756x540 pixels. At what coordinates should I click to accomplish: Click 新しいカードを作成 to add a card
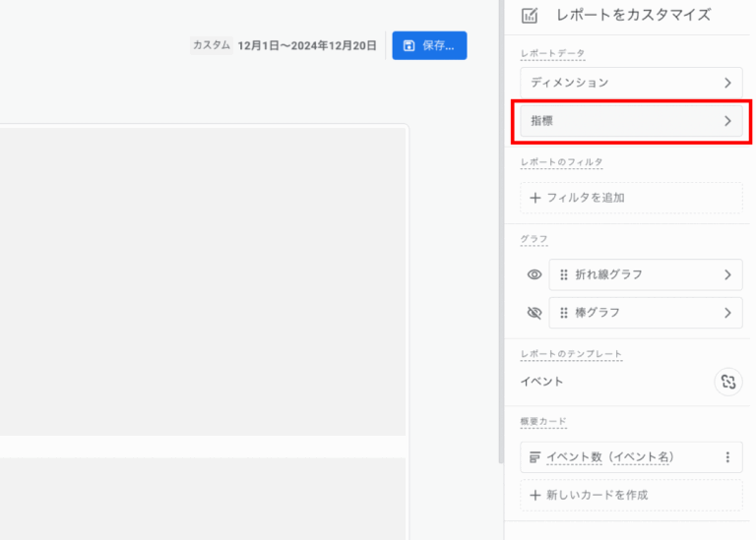coord(631,495)
